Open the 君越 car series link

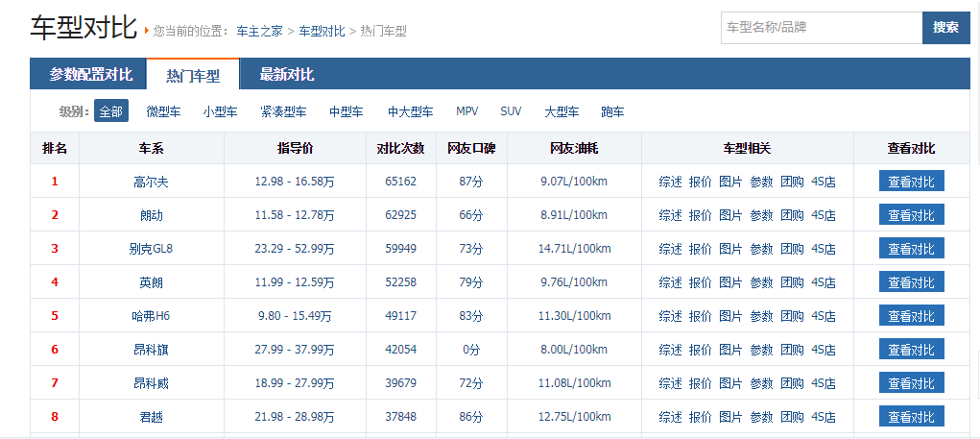click(x=152, y=417)
